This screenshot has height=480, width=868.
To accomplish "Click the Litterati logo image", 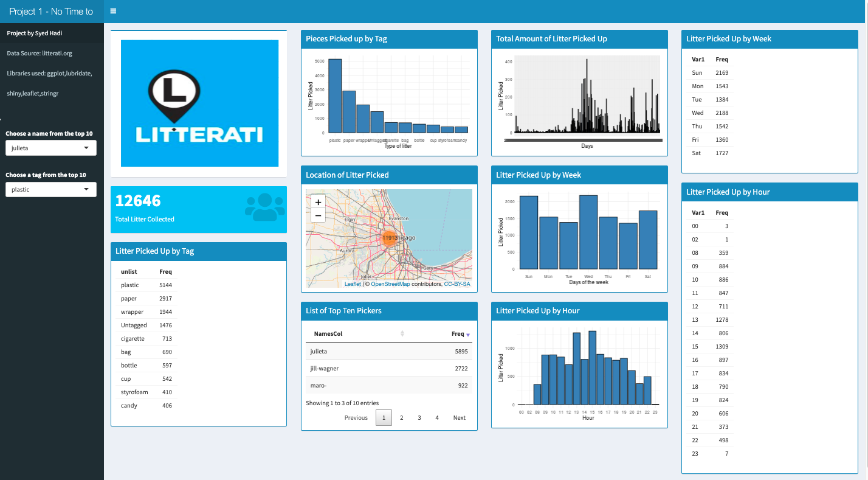I will [x=200, y=103].
